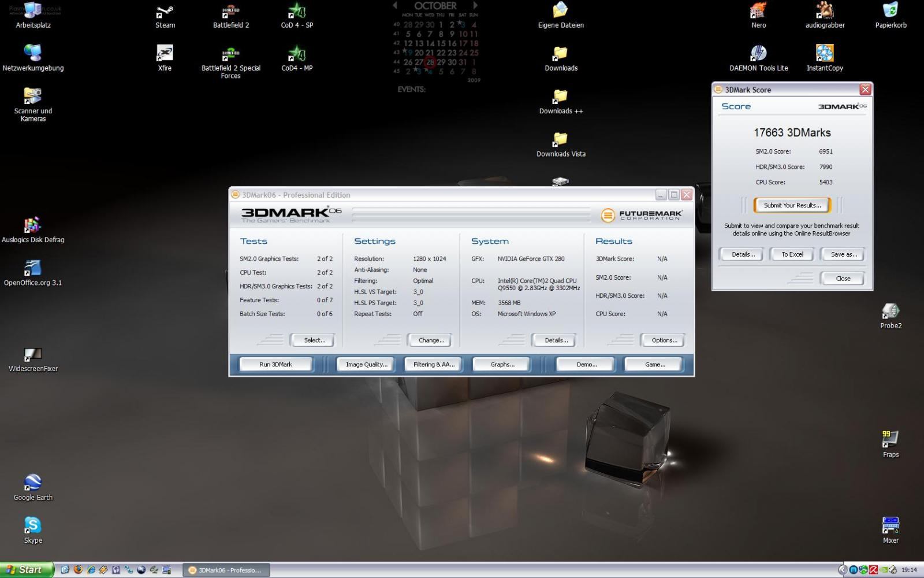Viewport: 924px width, 578px height.
Task: Click the taskbar clock showing 19:14
Action: pyautogui.click(x=909, y=570)
